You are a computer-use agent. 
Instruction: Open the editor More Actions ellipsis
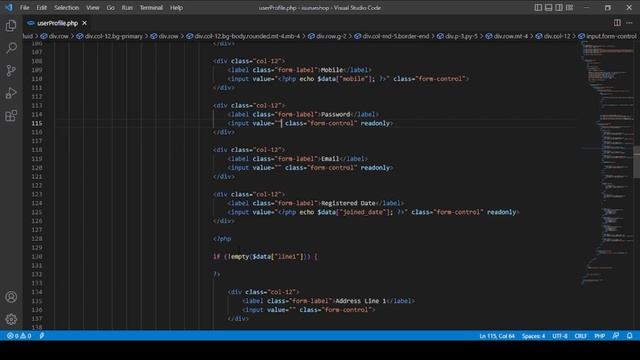(629, 23)
